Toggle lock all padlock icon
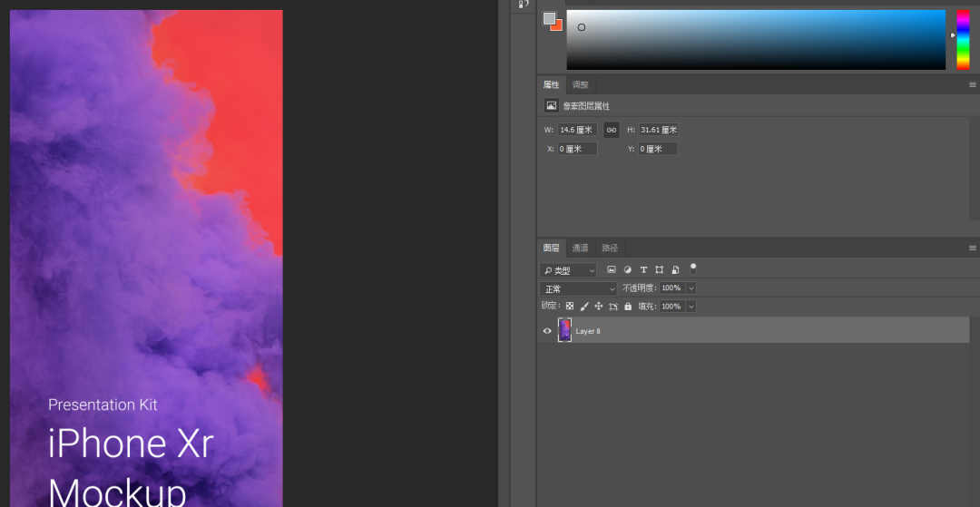 click(x=628, y=307)
